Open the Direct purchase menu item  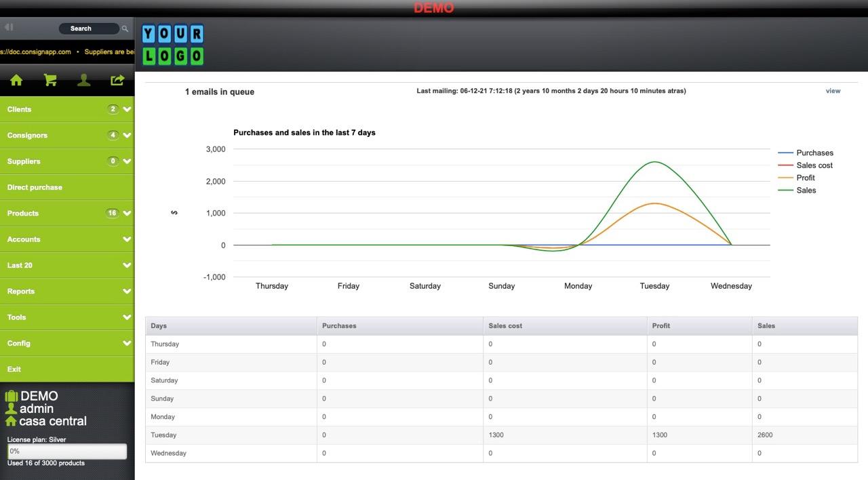(35, 187)
